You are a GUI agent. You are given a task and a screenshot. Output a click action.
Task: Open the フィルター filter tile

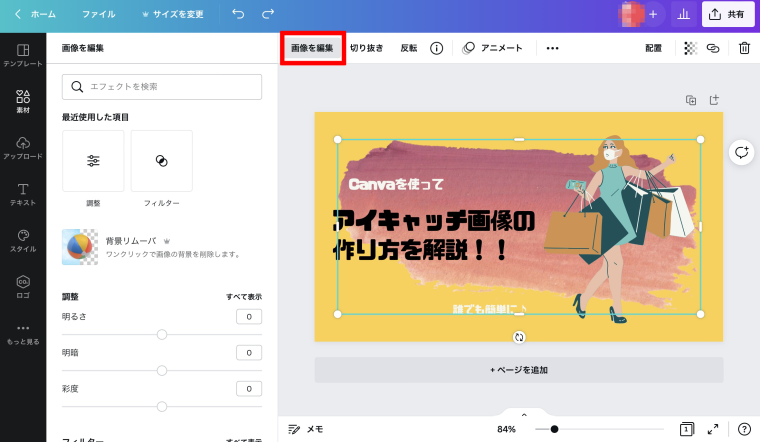[161, 161]
